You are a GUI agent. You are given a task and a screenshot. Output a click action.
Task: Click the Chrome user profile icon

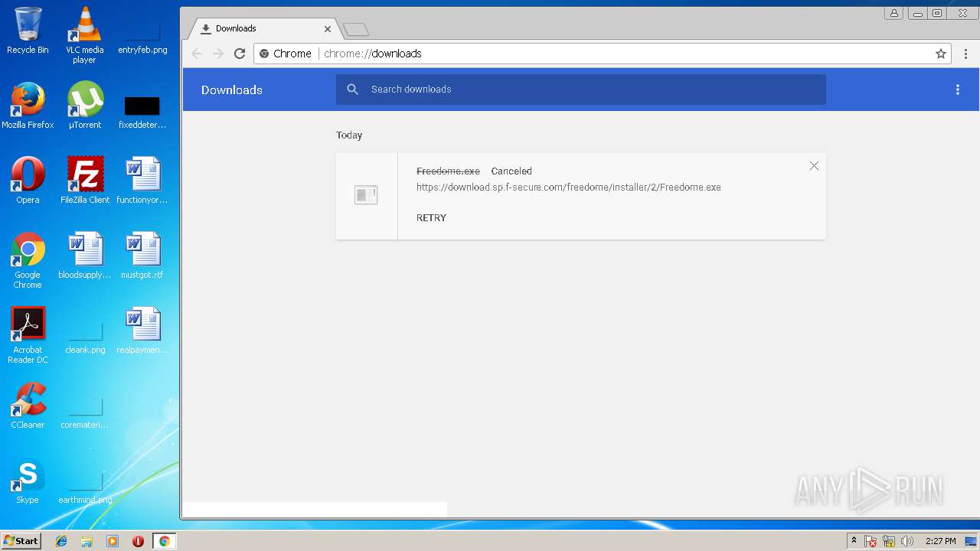click(893, 13)
